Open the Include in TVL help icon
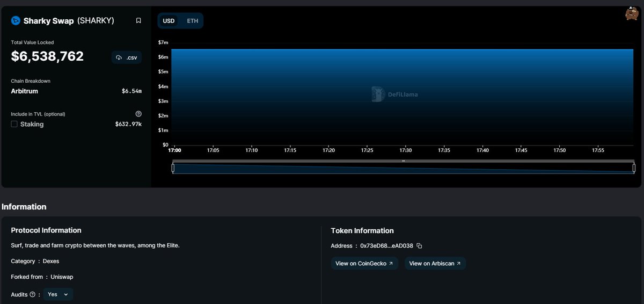This screenshot has height=304, width=644. pyautogui.click(x=138, y=114)
